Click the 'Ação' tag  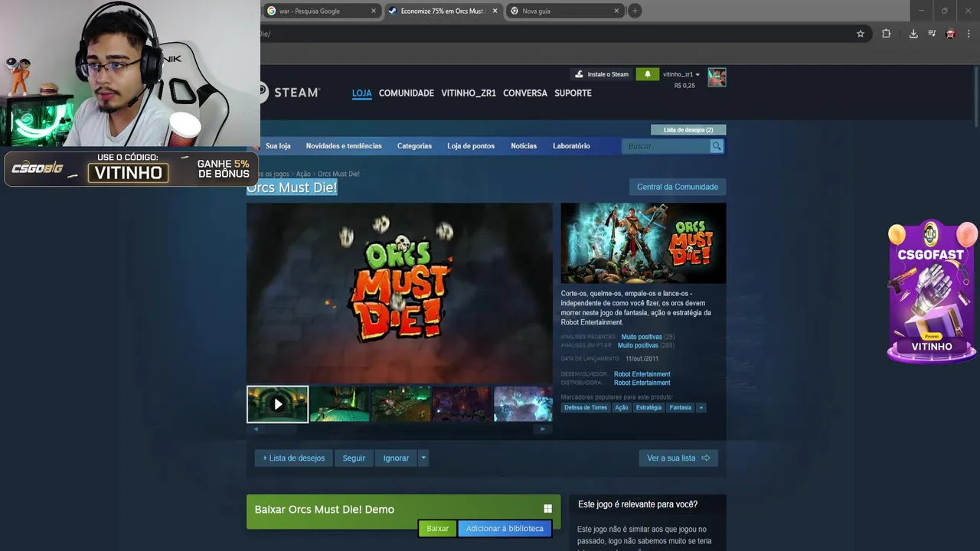click(622, 408)
